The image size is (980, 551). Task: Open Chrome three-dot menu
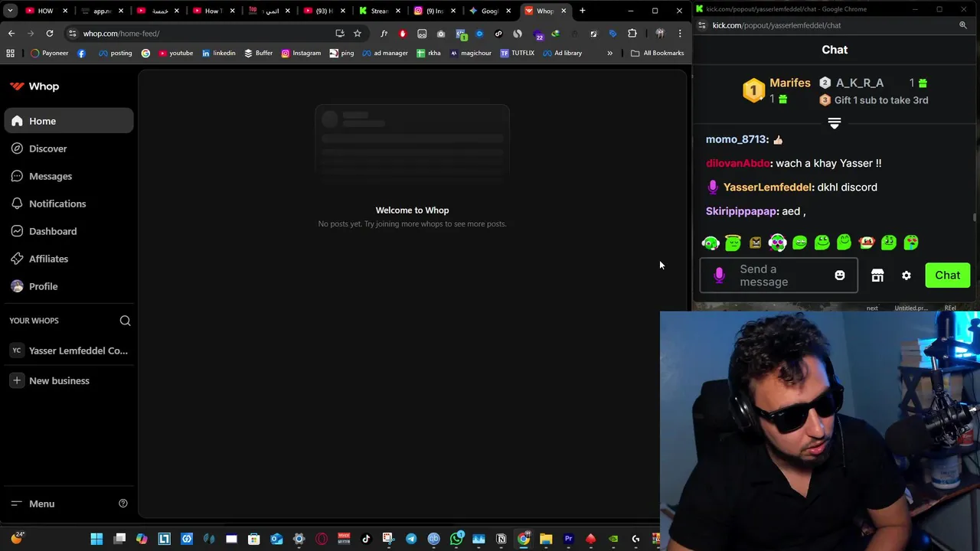680,34
